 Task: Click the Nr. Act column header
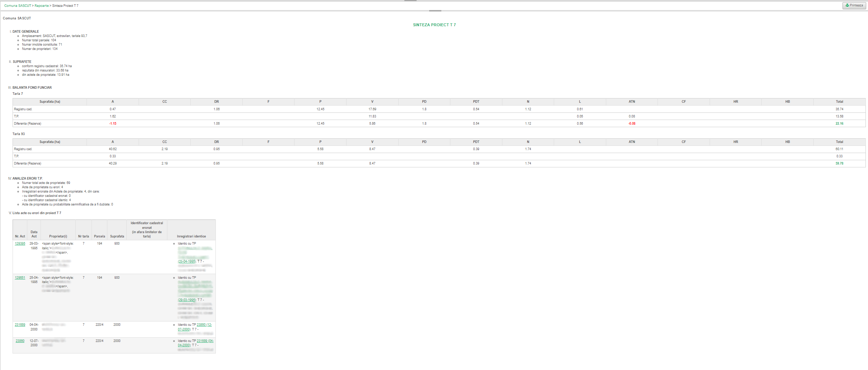20,236
